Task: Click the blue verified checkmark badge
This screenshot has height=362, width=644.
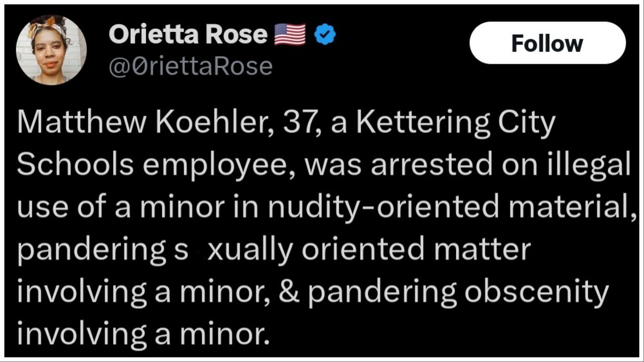Action: coord(325,34)
